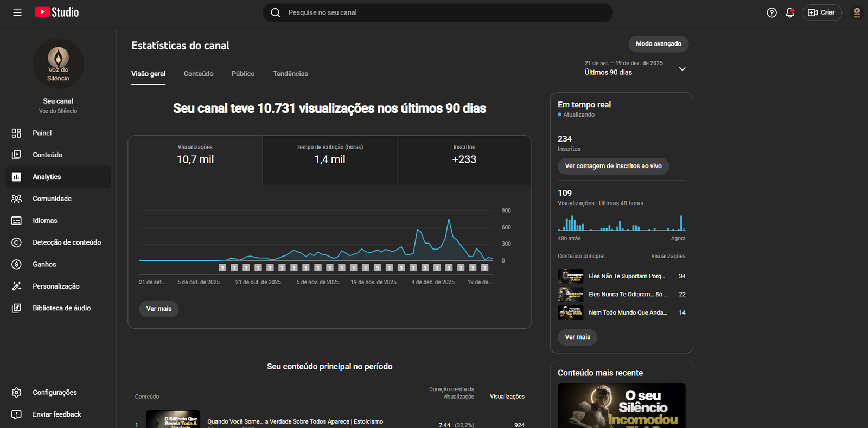Click the Modo avançado button

pos(659,44)
